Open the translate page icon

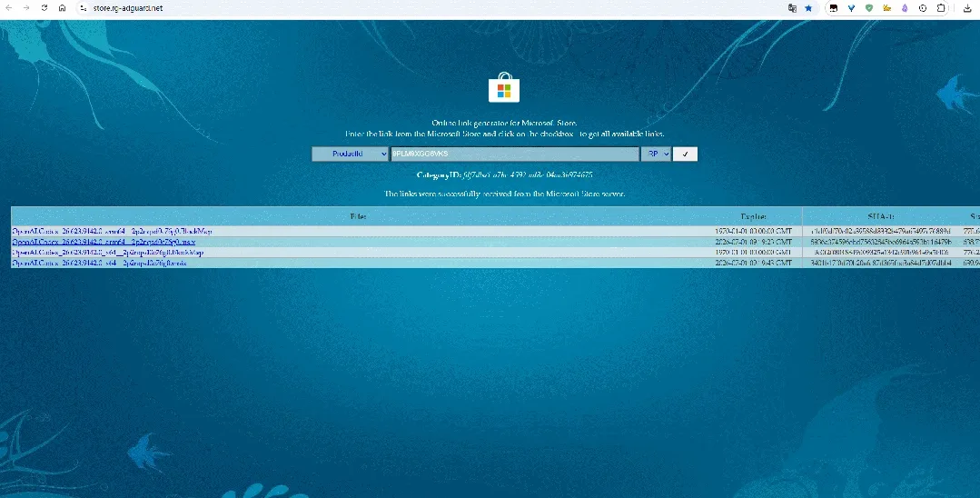point(792,8)
